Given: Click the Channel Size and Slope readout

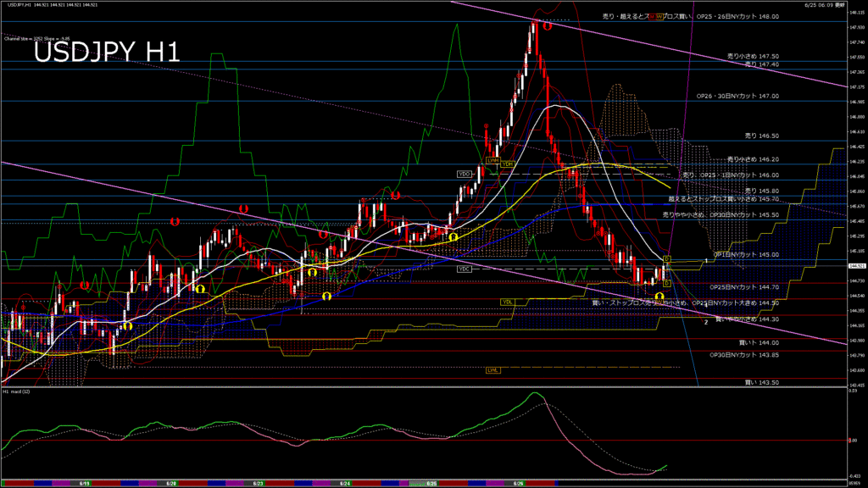Looking at the screenshot, I should point(36,39).
